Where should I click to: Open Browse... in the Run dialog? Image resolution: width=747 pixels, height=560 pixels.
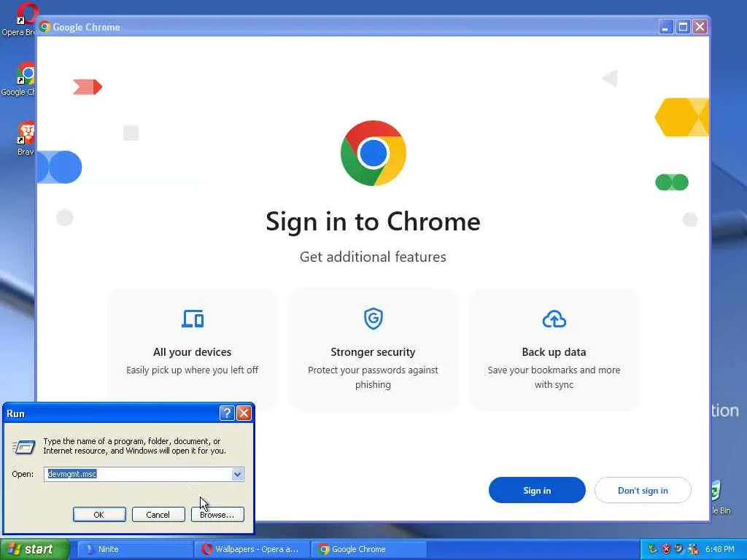coord(217,514)
